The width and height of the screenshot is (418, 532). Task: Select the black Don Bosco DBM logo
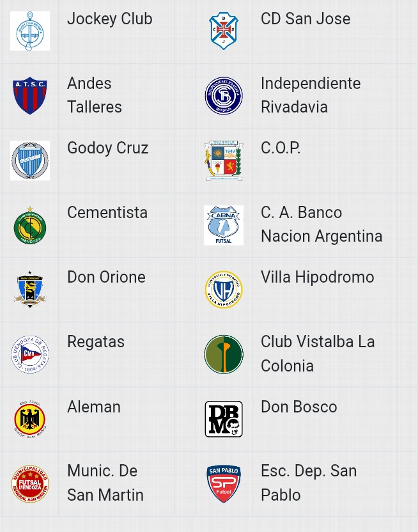coord(224,419)
